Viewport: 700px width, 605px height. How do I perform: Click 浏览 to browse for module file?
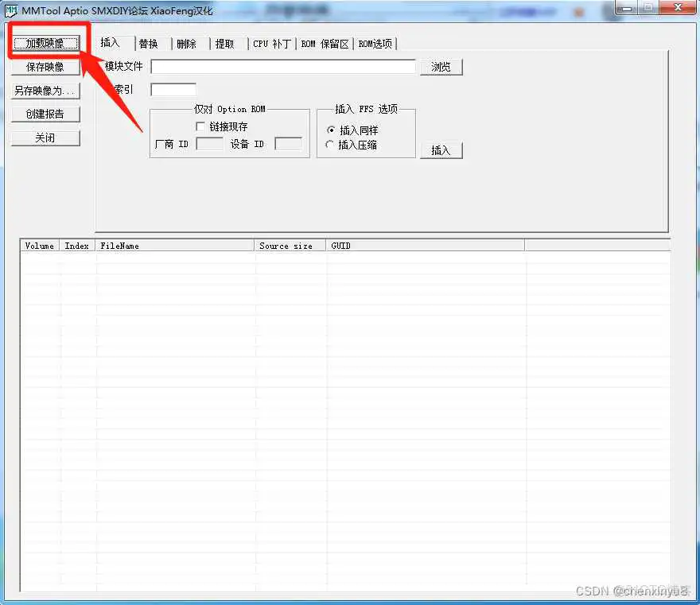point(441,67)
